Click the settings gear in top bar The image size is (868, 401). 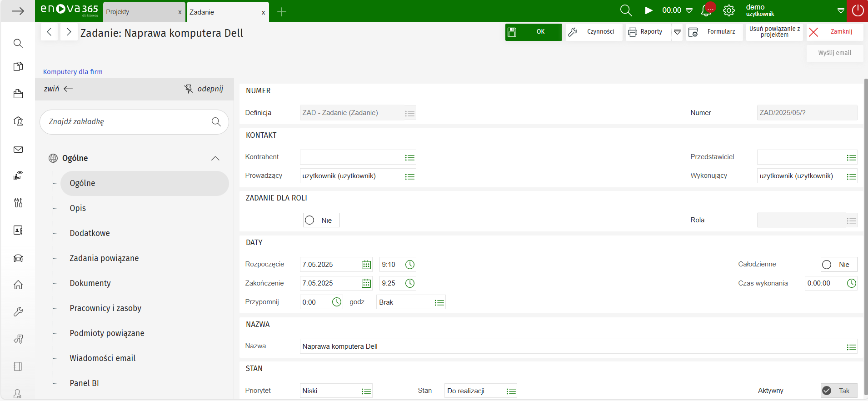coord(729,10)
